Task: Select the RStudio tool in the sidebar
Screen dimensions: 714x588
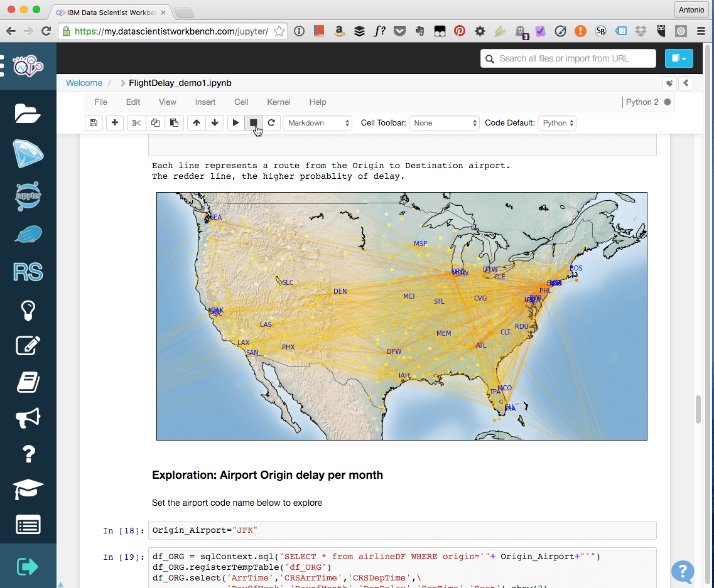Action: click(x=28, y=272)
